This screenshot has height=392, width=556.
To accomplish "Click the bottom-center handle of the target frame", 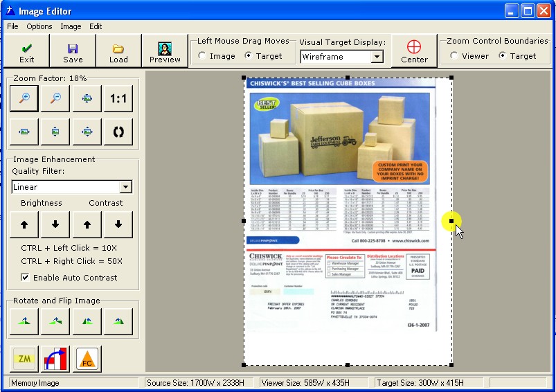I will click(348, 365).
